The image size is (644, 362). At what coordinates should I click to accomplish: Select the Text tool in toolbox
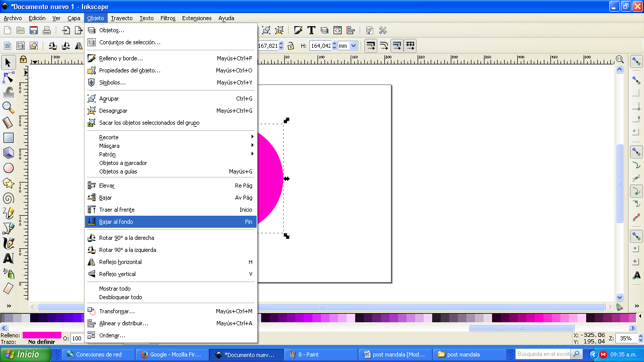[x=8, y=259]
